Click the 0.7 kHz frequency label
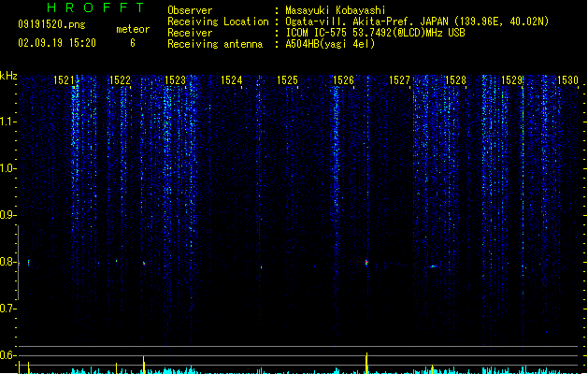This screenshot has width=588, height=374. pyautogui.click(x=7, y=309)
